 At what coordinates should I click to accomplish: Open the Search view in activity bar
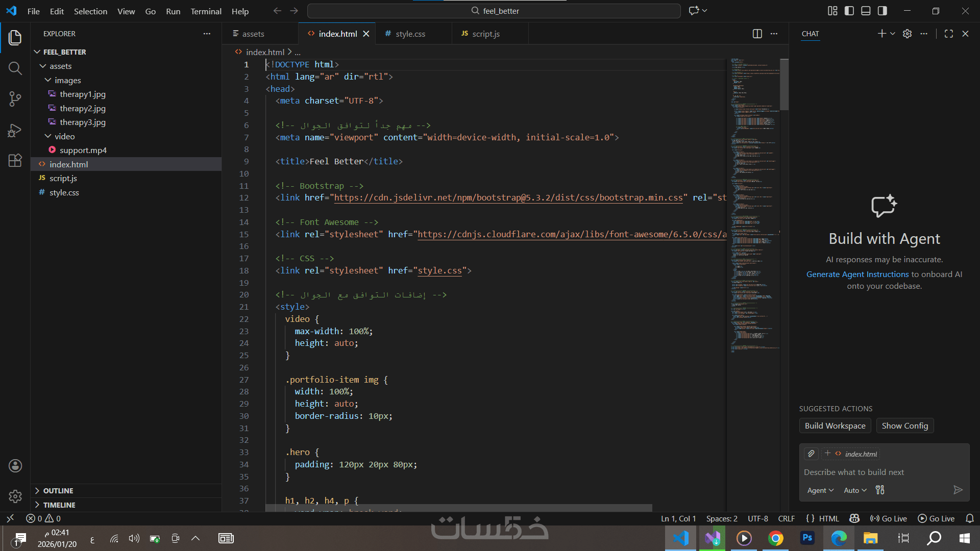[x=15, y=68]
